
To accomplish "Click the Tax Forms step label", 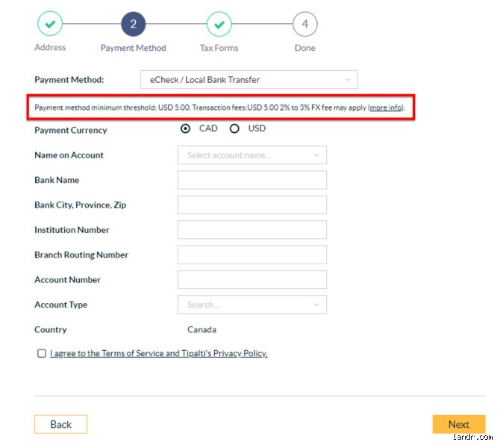I will [x=219, y=48].
